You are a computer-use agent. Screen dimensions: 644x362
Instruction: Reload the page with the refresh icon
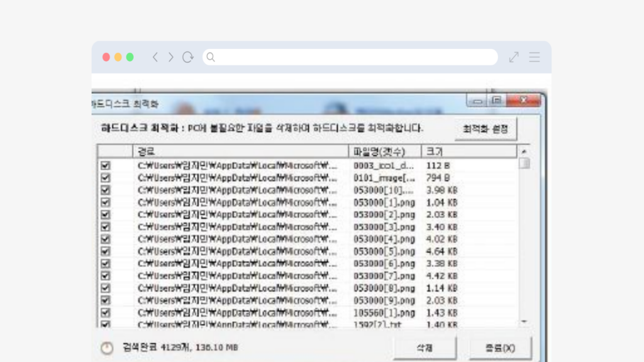[187, 57]
